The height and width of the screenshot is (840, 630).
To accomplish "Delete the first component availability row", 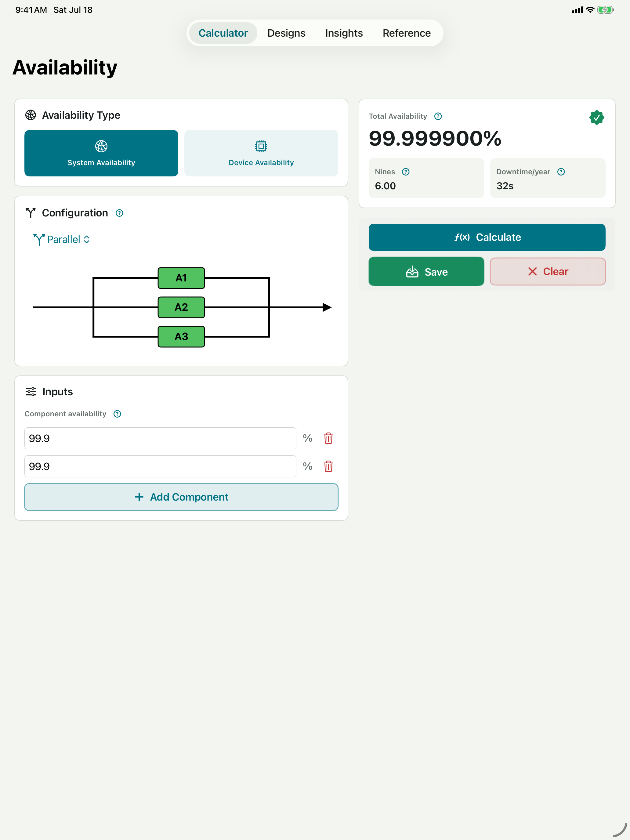I will point(328,438).
